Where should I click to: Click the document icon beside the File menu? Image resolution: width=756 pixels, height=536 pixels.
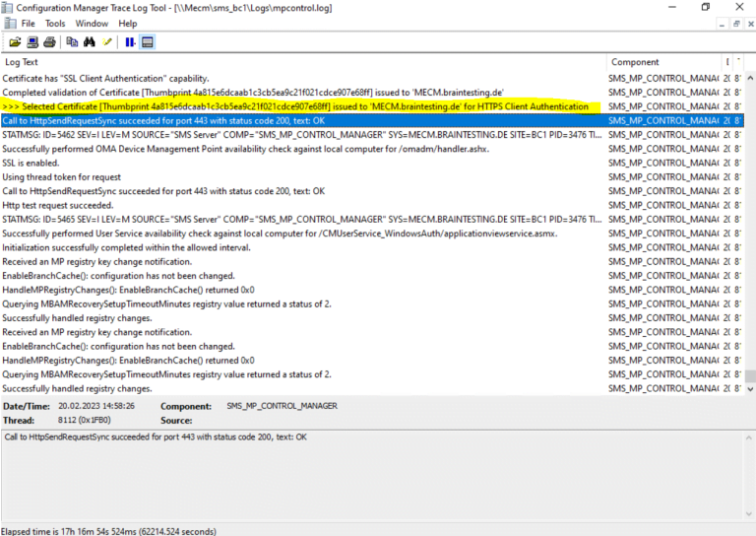10,24
